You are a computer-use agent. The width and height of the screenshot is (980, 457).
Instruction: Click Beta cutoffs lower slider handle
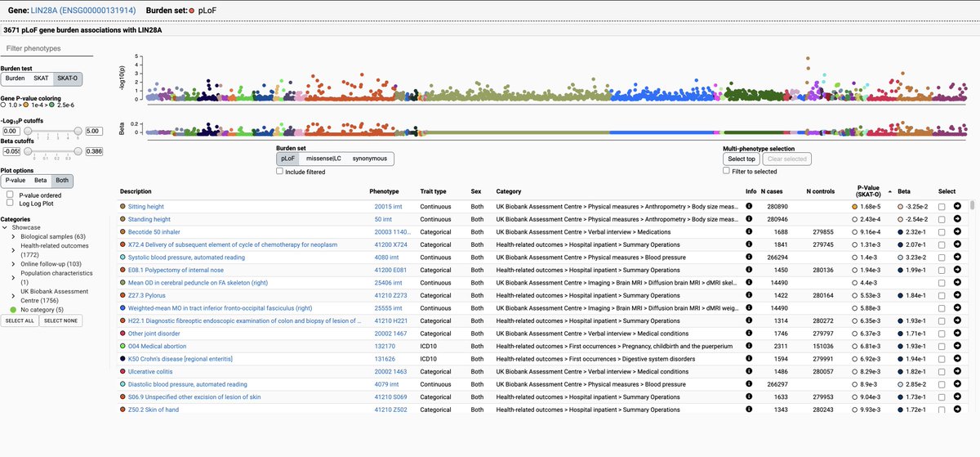pyautogui.click(x=28, y=151)
